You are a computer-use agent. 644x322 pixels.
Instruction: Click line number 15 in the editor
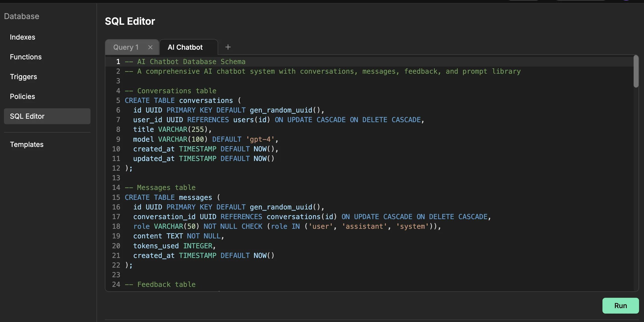pos(116,197)
